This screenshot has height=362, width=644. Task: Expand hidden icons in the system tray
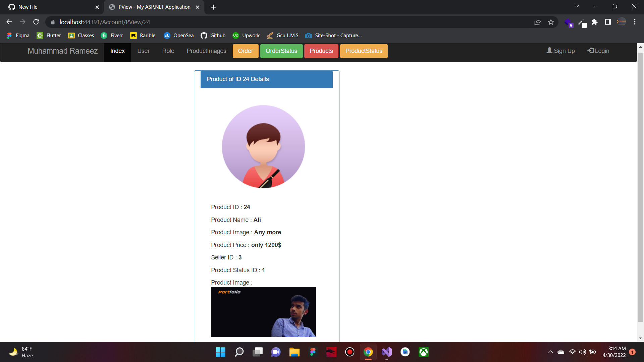tap(550, 352)
